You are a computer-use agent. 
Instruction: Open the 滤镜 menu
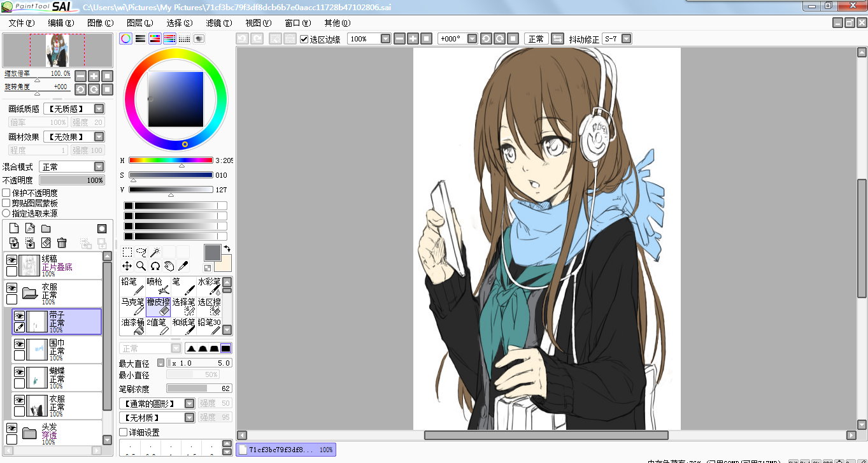click(x=219, y=23)
